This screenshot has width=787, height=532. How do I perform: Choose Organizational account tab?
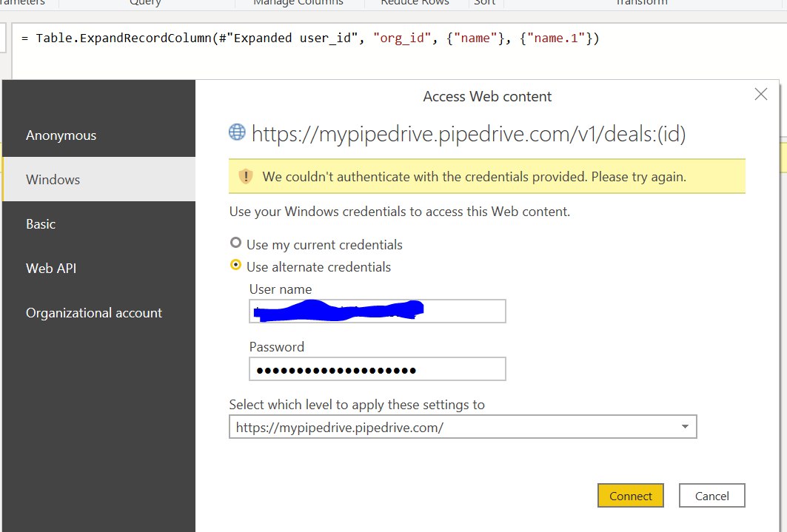[x=99, y=312]
